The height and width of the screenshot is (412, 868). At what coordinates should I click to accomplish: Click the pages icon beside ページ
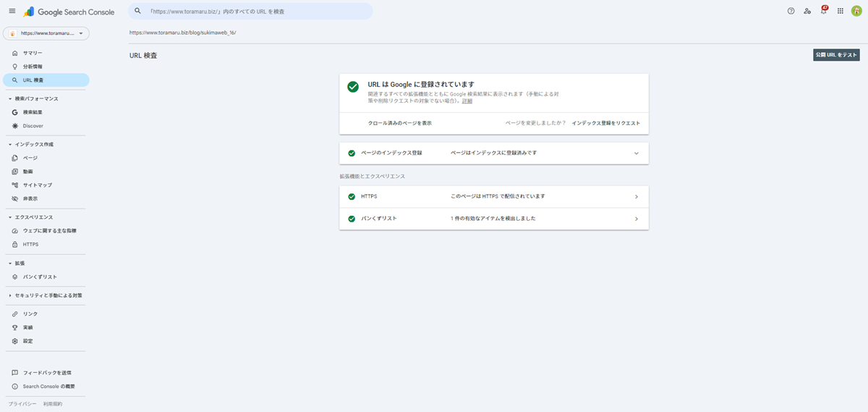[x=14, y=158]
